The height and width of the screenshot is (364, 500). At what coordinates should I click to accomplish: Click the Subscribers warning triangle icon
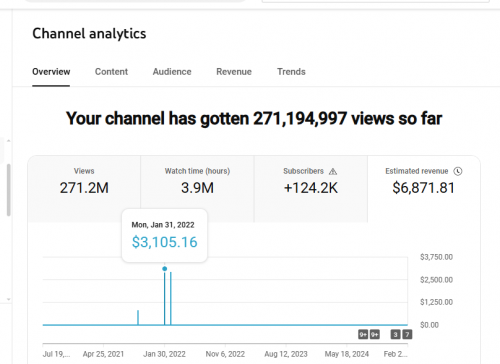pos(333,171)
